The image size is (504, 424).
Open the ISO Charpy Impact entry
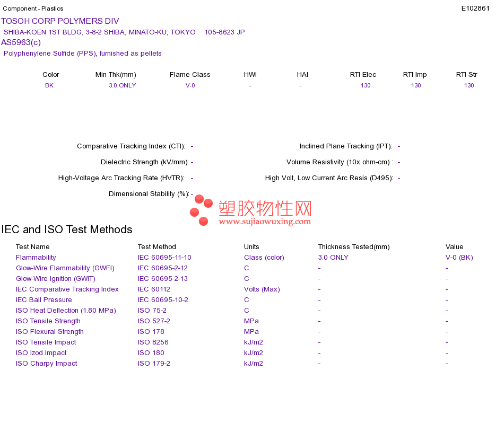47,364
